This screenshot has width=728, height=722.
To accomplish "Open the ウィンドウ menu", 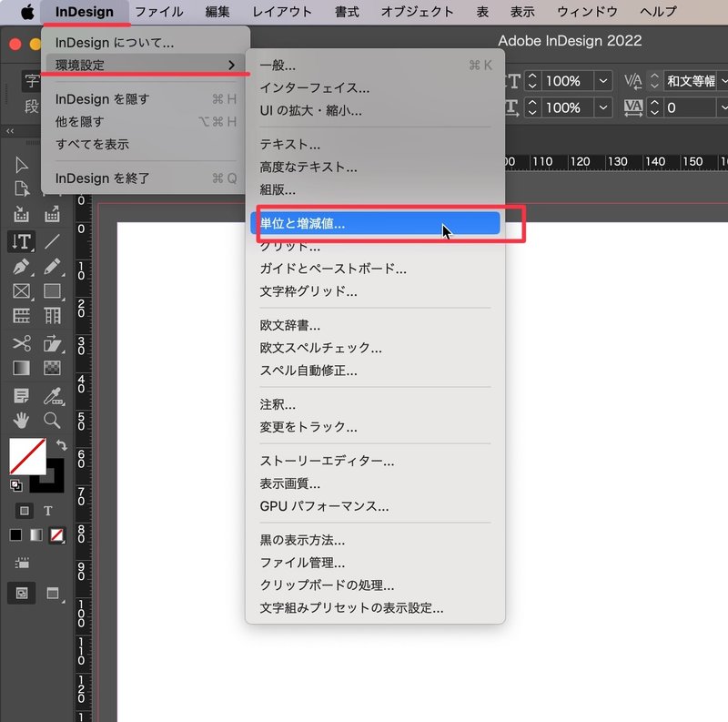I will coord(587,12).
